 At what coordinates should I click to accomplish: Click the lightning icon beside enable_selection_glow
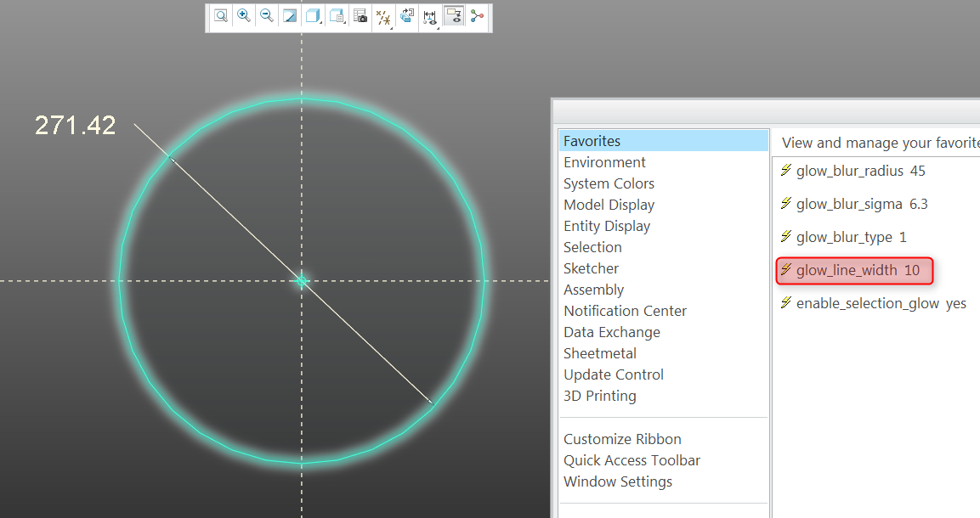point(786,302)
